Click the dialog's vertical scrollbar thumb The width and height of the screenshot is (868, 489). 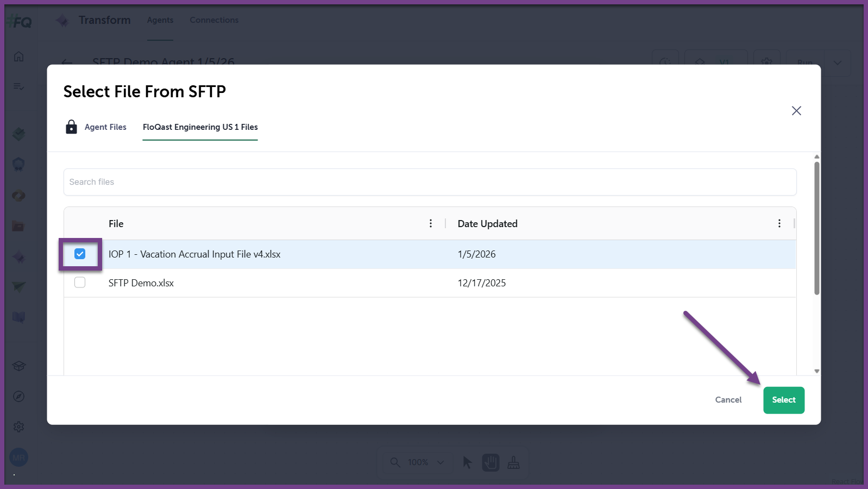[817, 228]
